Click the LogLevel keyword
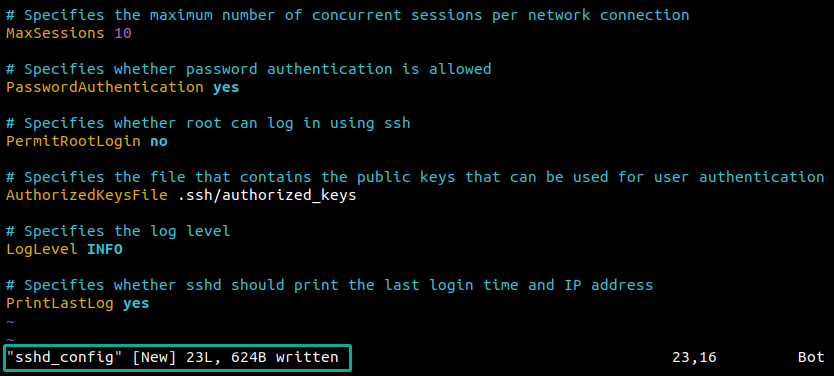 point(42,249)
